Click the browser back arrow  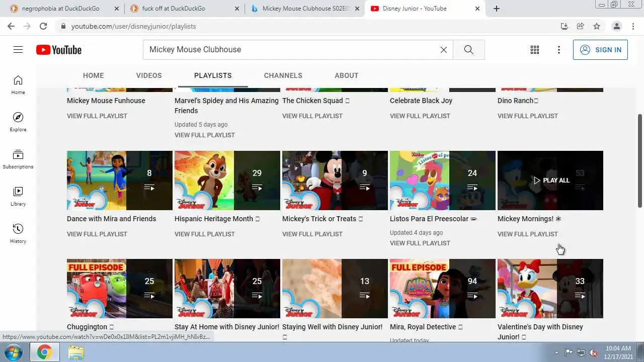click(11, 26)
